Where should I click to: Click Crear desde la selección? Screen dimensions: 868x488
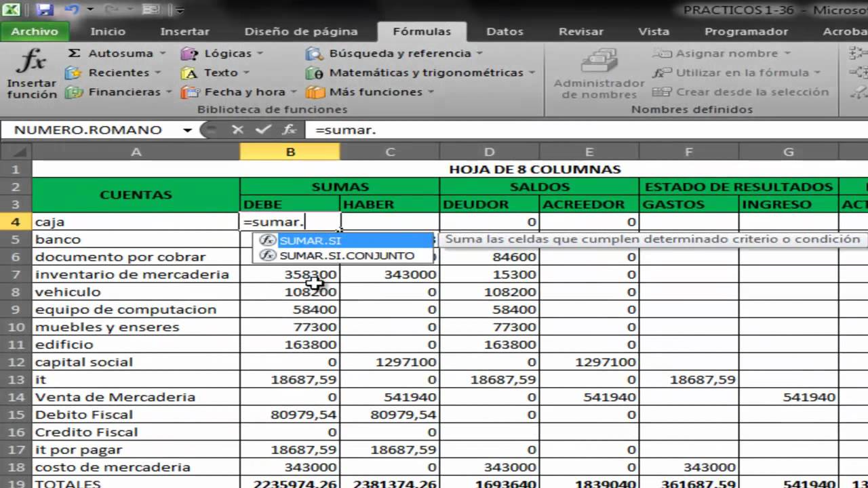[x=741, y=92]
